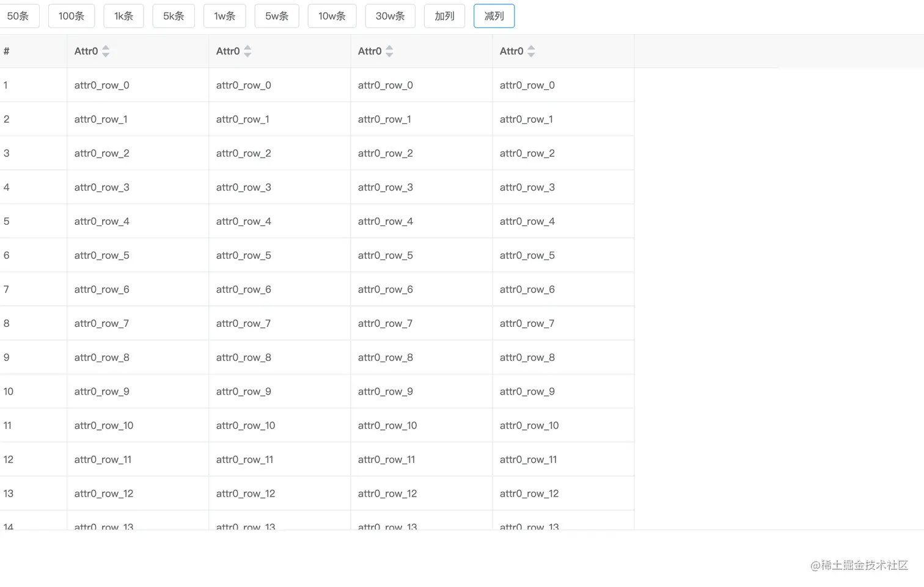
Task: Click up sort caret in fourth Attr0 column
Action: 531,48
